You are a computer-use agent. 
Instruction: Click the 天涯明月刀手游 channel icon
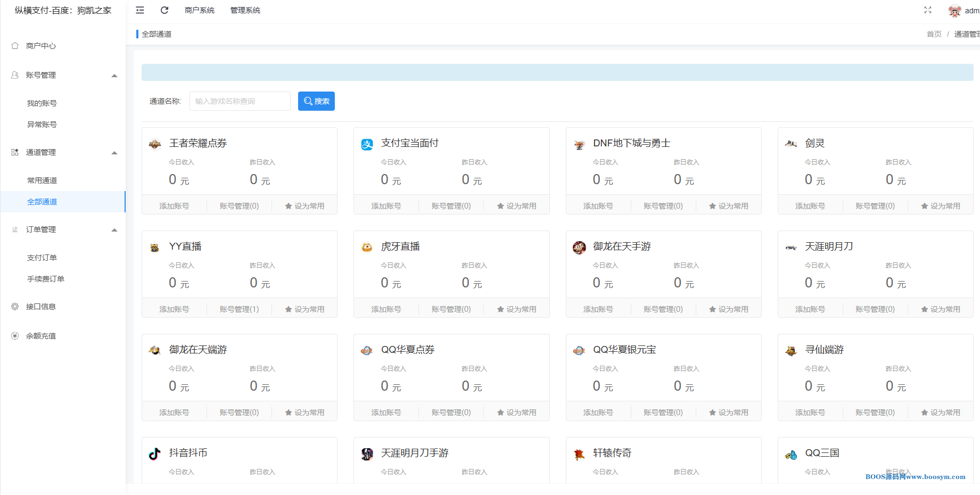367,454
